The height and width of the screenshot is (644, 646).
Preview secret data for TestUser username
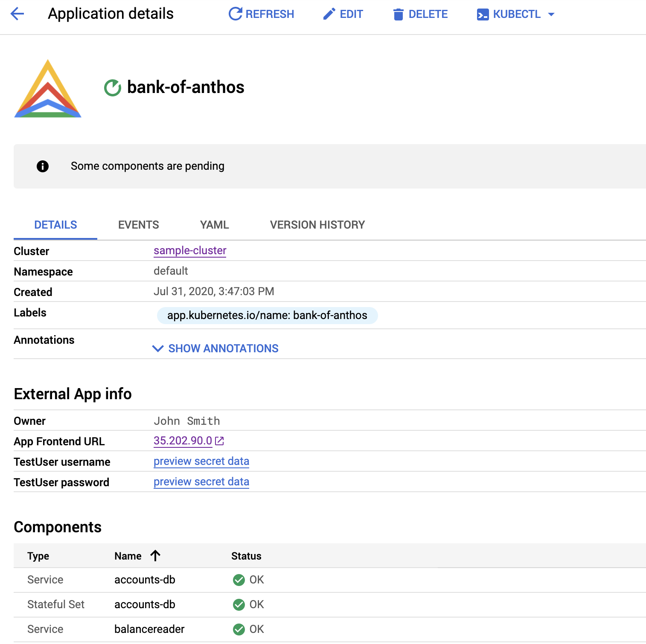coord(201,461)
